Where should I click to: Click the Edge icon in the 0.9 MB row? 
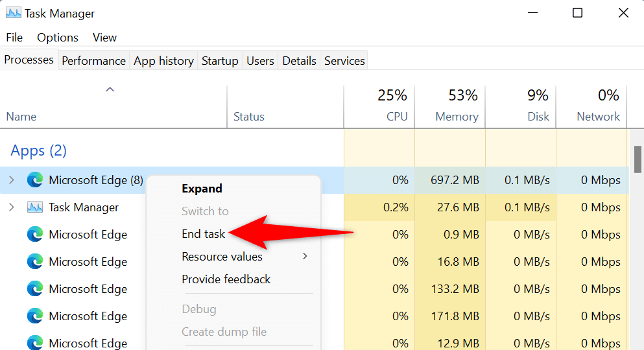pos(35,235)
